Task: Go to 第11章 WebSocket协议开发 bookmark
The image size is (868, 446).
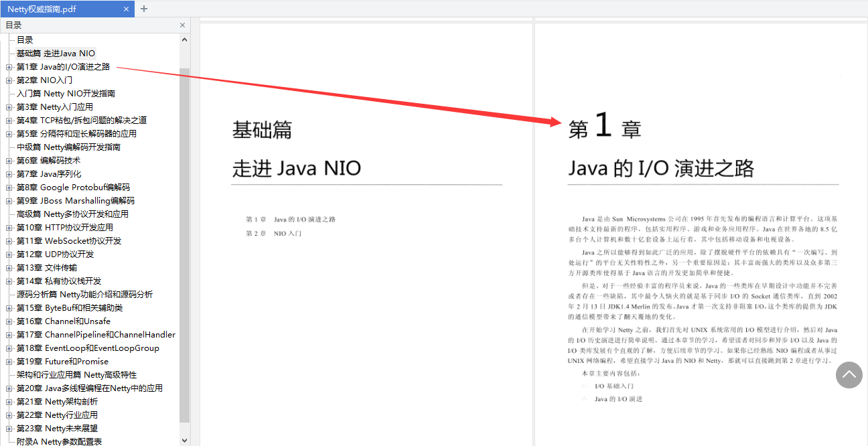Action: pyautogui.click(x=69, y=241)
